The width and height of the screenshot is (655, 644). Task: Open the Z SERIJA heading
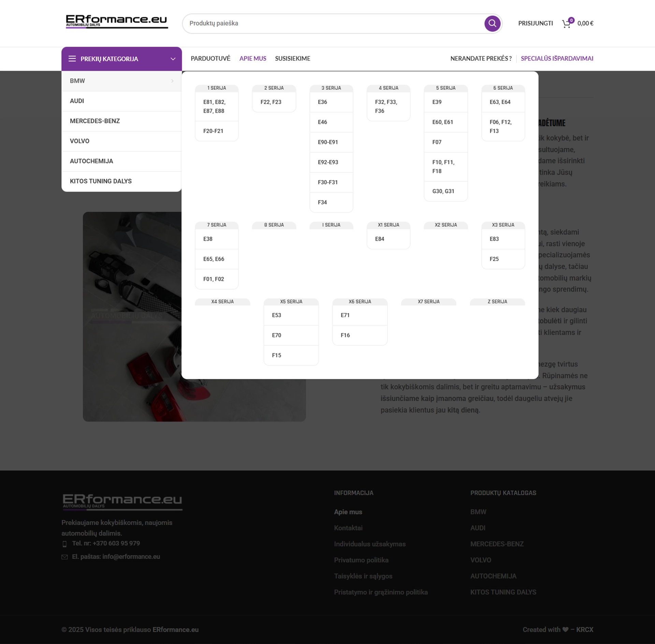497,302
